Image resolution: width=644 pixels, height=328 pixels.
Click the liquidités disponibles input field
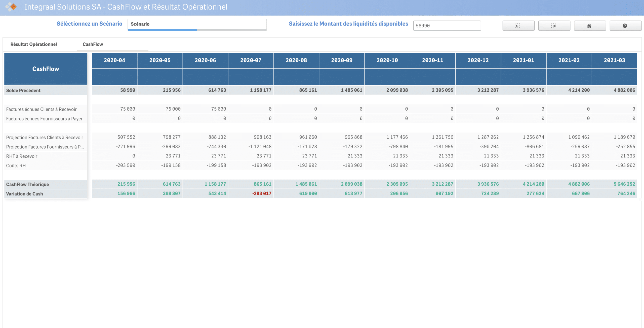[x=447, y=26]
